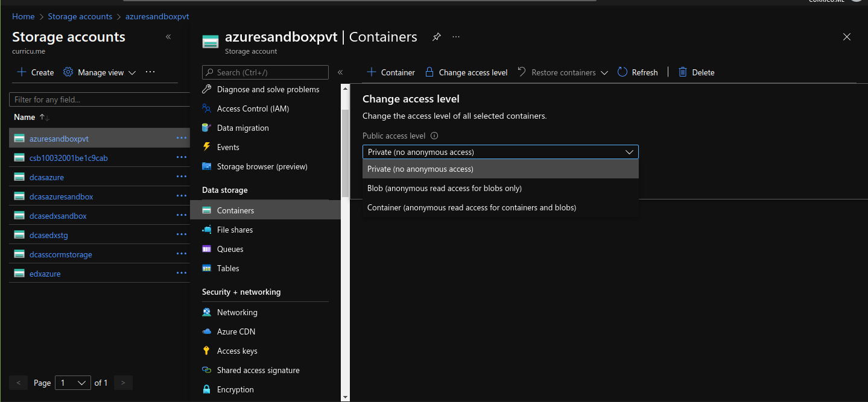Open options for csb10032001be1c9cab row
868x402 pixels.
coord(182,157)
